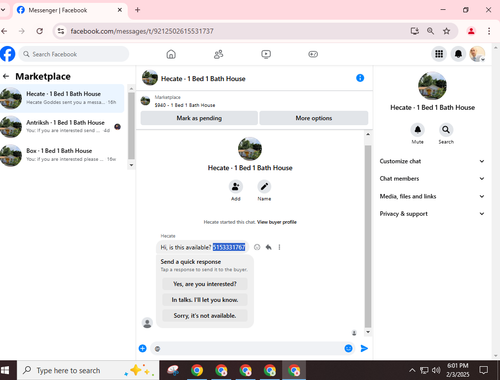The image size is (500, 380).
Task: Open the browser tab search dropdown arrow
Action: pos(3,10)
